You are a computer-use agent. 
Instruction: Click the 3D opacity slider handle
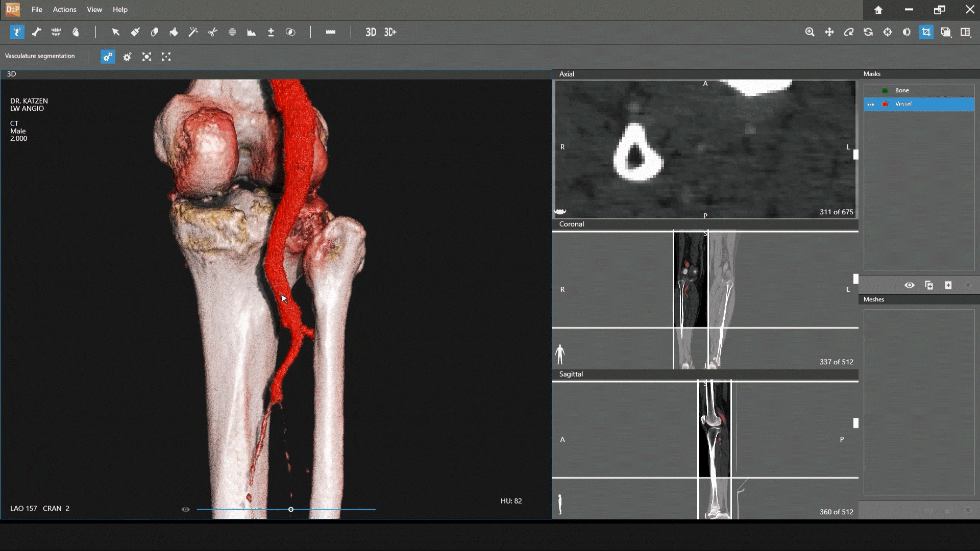291,509
